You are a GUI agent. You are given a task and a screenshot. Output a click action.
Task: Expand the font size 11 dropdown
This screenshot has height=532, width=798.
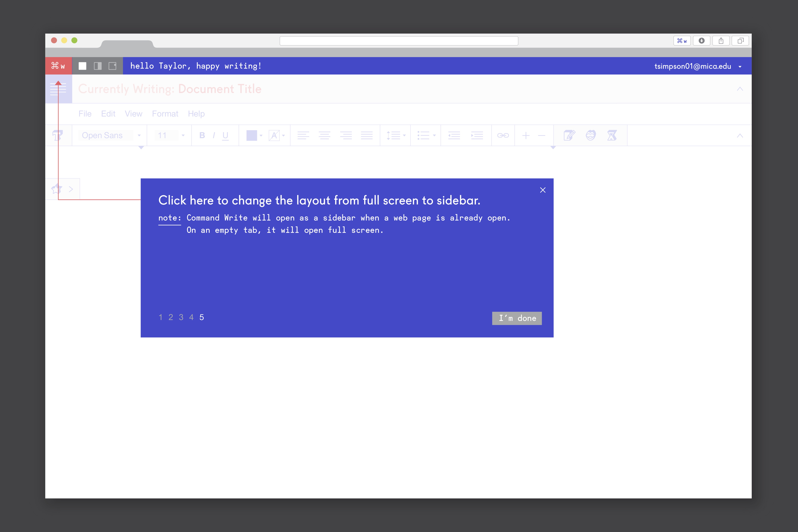183,135
